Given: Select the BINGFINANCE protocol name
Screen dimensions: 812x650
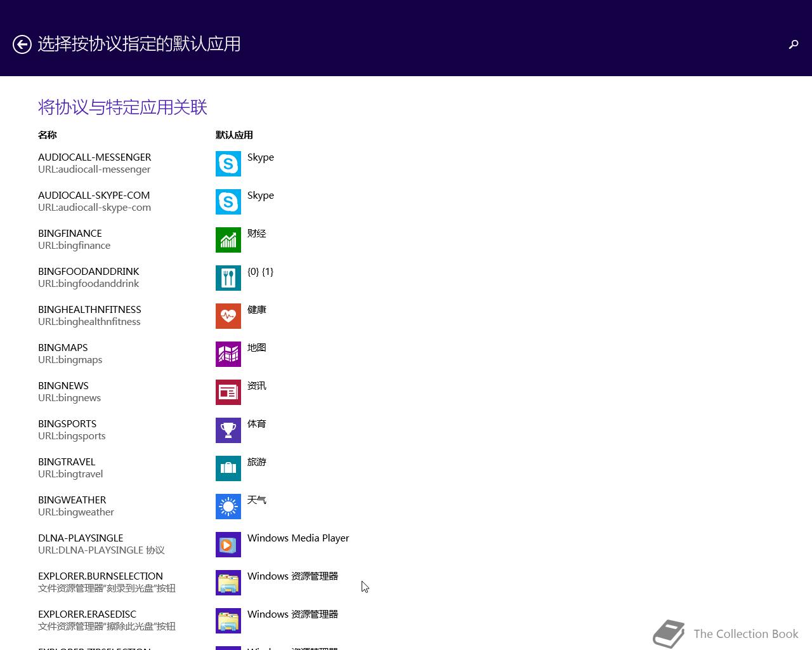Looking at the screenshot, I should click(x=70, y=234).
